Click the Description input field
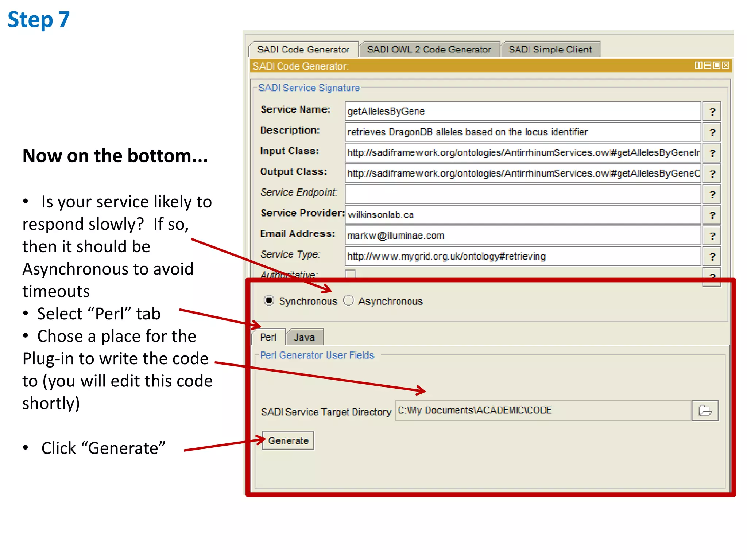The width and height of the screenshot is (747, 560). (523, 132)
